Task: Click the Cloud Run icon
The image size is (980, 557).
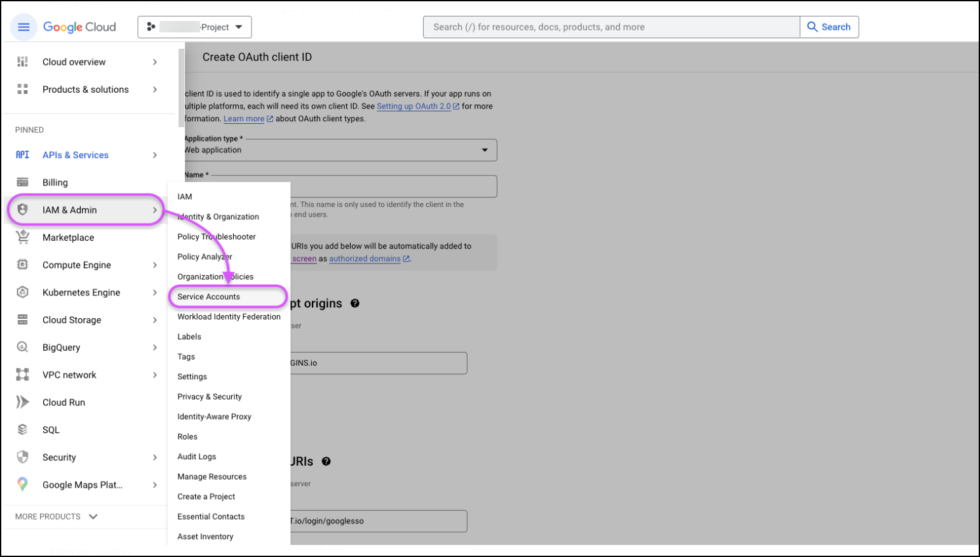Action: click(x=23, y=403)
